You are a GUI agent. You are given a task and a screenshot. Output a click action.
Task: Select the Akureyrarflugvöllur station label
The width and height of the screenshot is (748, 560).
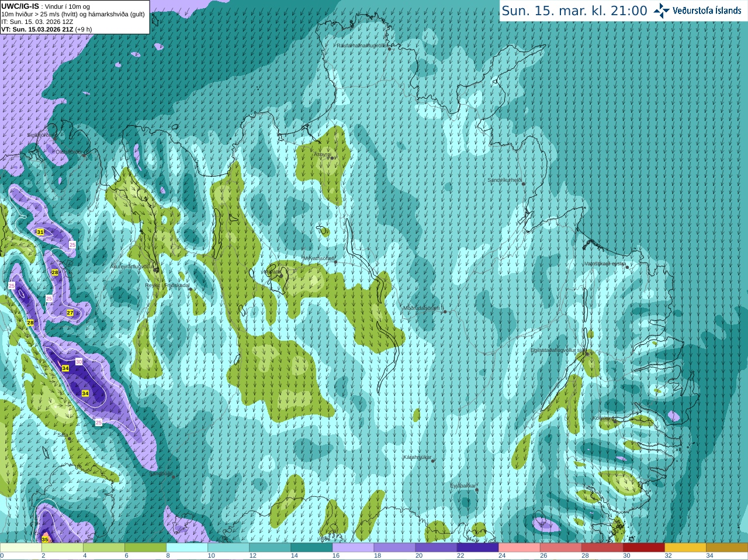132,266
